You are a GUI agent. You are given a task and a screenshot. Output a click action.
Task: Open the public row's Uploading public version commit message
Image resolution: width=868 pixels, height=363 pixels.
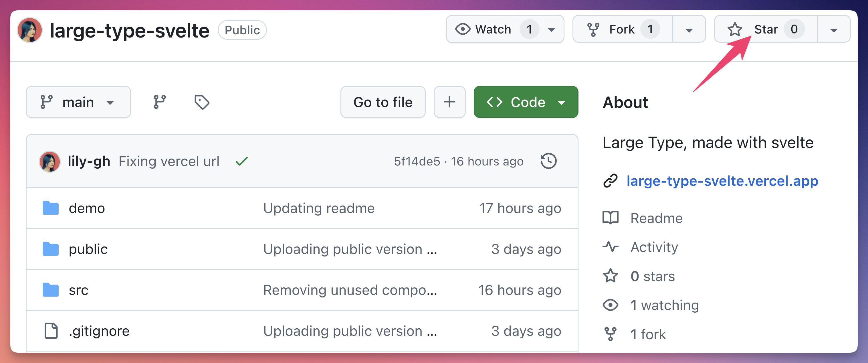[350, 249]
